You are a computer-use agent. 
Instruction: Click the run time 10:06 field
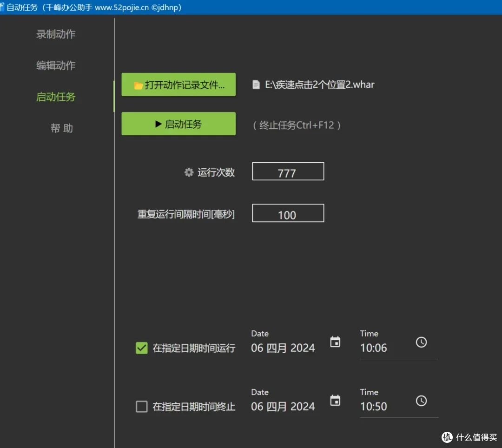374,348
